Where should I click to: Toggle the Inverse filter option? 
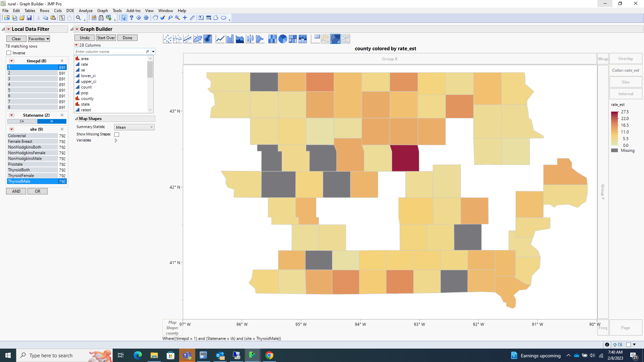click(8, 53)
